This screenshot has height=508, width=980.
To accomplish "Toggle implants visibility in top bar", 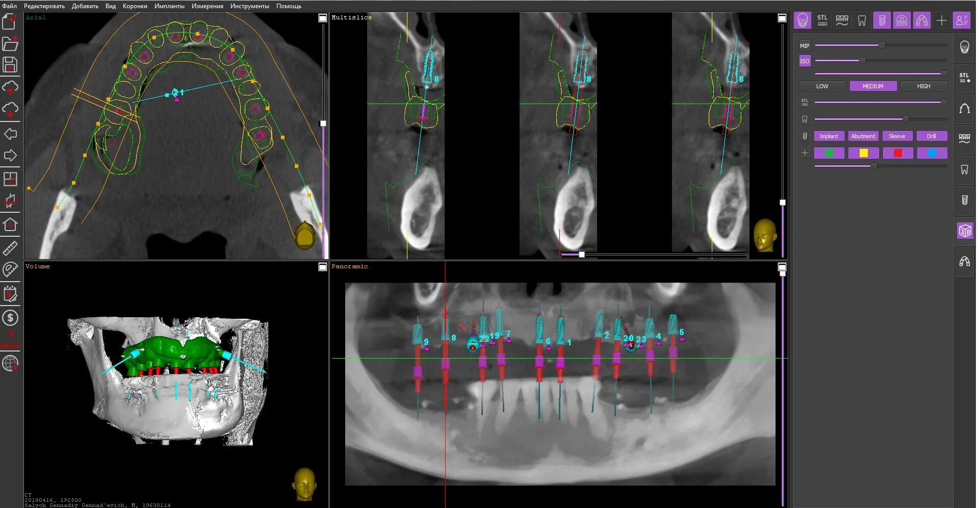I will pos(882,20).
